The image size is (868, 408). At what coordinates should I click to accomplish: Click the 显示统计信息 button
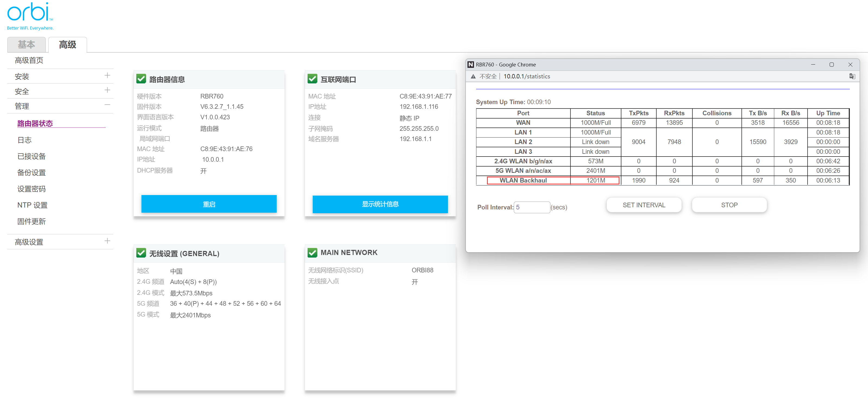pos(380,204)
